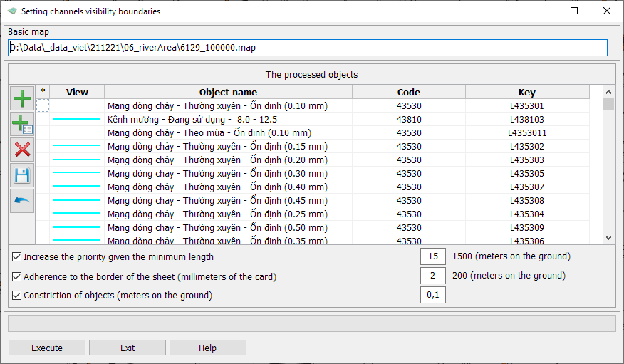
Task: Click the add object from list icon
Action: pyautogui.click(x=22, y=124)
